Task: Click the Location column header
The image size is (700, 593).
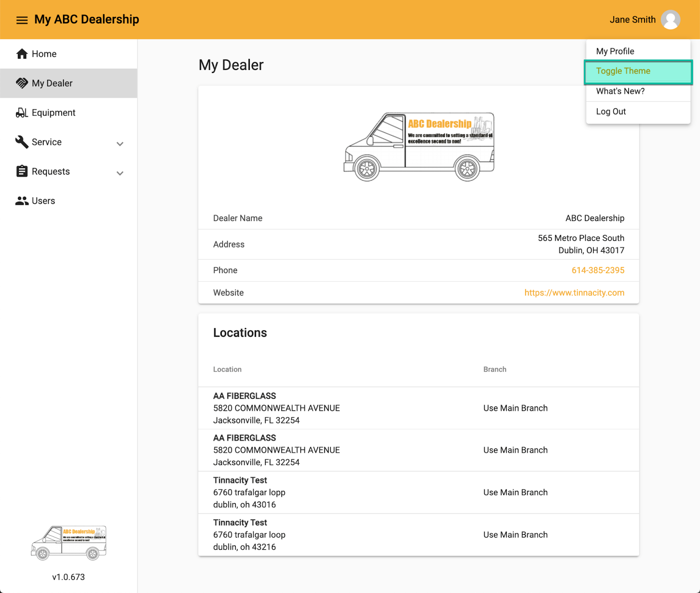Action: (x=227, y=369)
